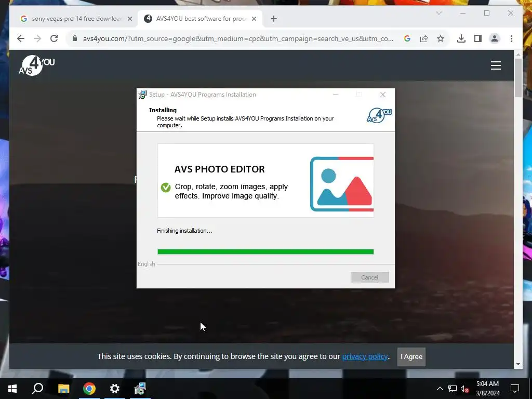Click the green installation progress bar

coord(265,252)
